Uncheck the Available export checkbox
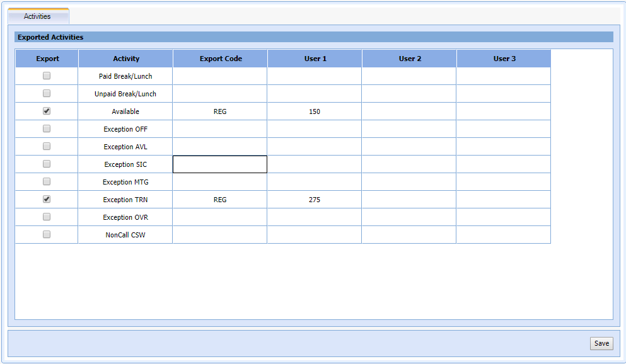Screen dimensions: 626x364 pyautogui.click(x=47, y=111)
